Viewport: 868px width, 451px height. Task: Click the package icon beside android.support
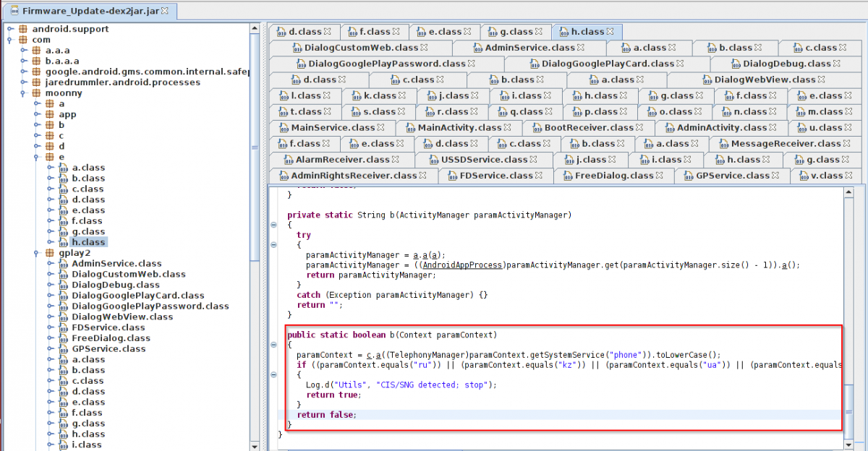23,29
